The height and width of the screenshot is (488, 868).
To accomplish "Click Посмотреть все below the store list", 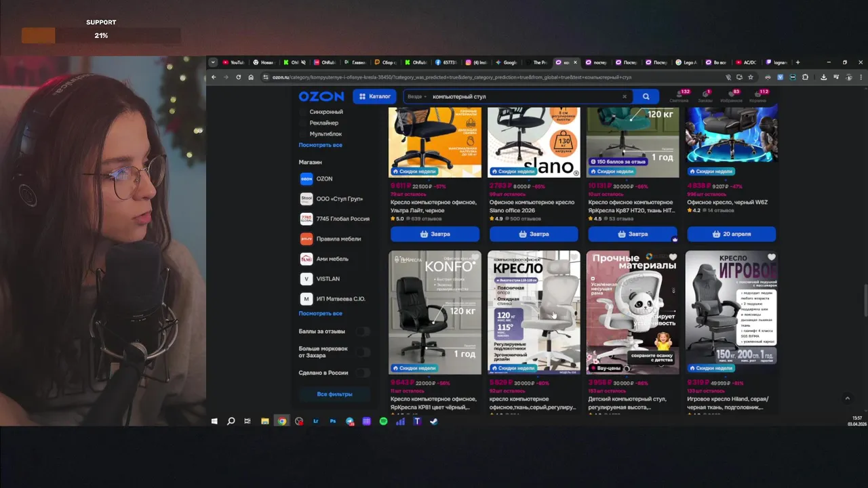I will coord(320,313).
